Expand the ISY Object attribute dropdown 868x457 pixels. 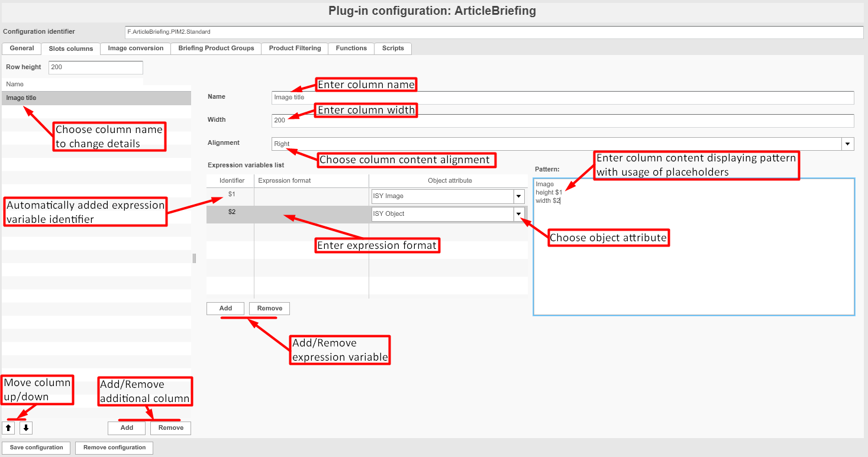click(x=519, y=214)
